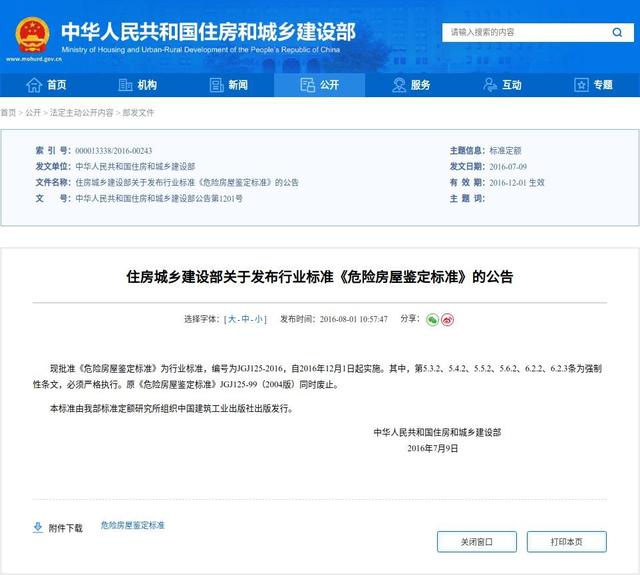Set font size to 小 (small)
This screenshot has height=575, width=640.
point(259,319)
